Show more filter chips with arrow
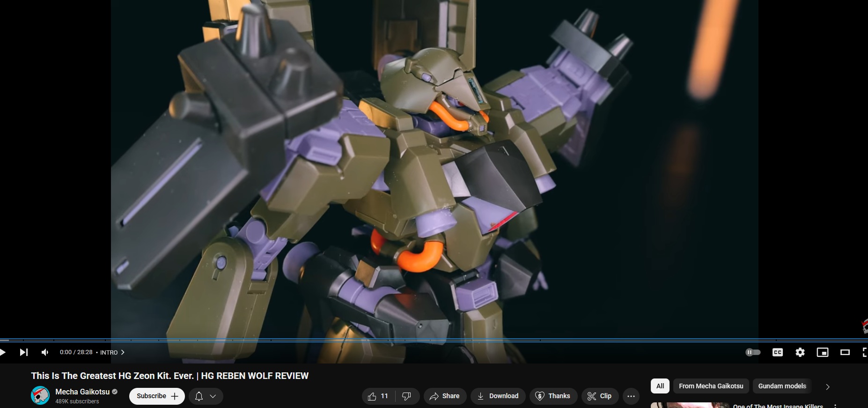 [827, 386]
